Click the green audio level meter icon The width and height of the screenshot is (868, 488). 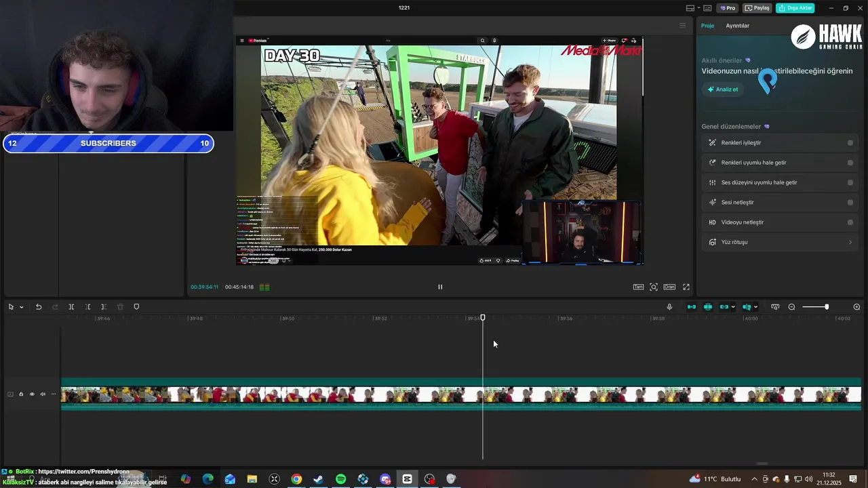tap(264, 287)
